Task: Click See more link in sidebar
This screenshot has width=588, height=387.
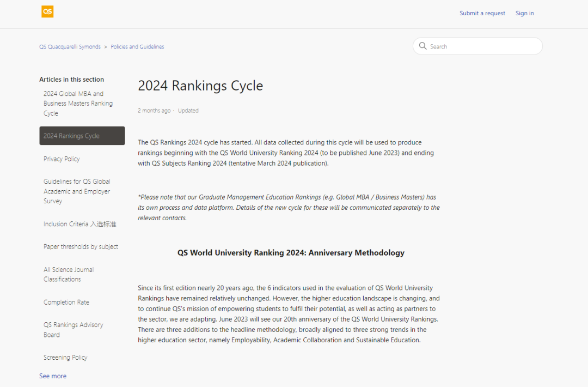Action: [x=53, y=376]
